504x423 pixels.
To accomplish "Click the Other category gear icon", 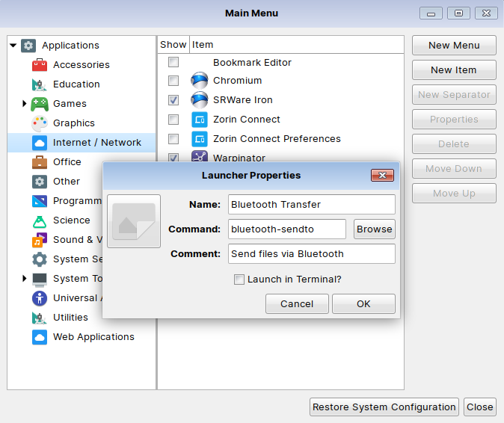I will point(40,182).
